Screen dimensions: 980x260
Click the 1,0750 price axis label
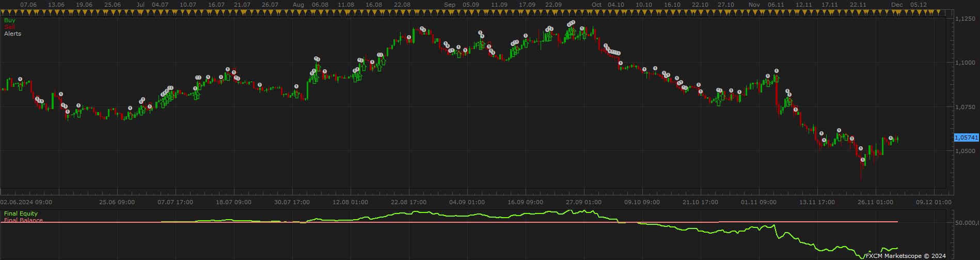pyautogui.click(x=965, y=107)
